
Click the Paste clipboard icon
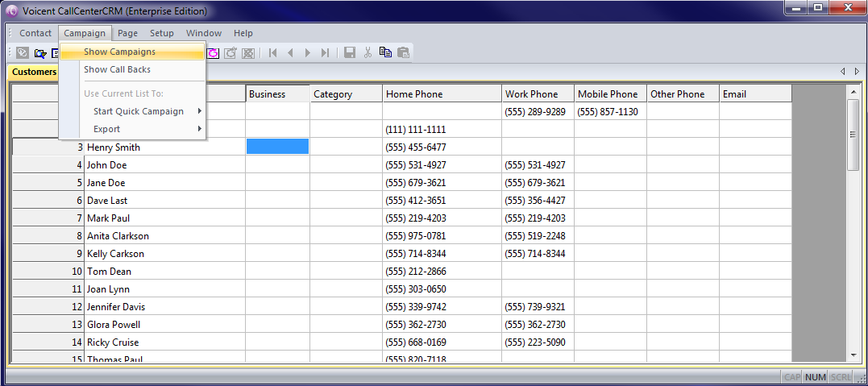click(x=403, y=52)
